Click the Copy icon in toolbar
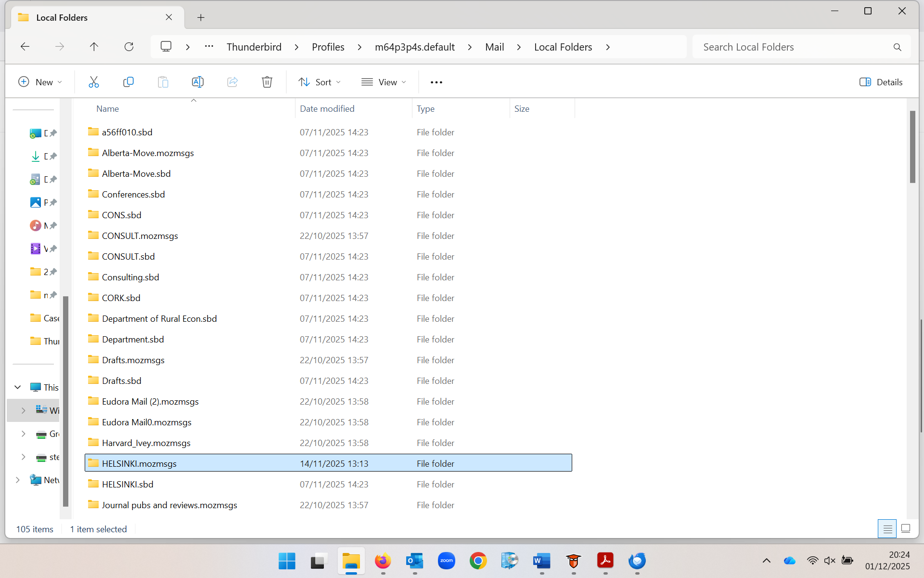Viewport: 924px width, 578px height. pyautogui.click(x=128, y=82)
